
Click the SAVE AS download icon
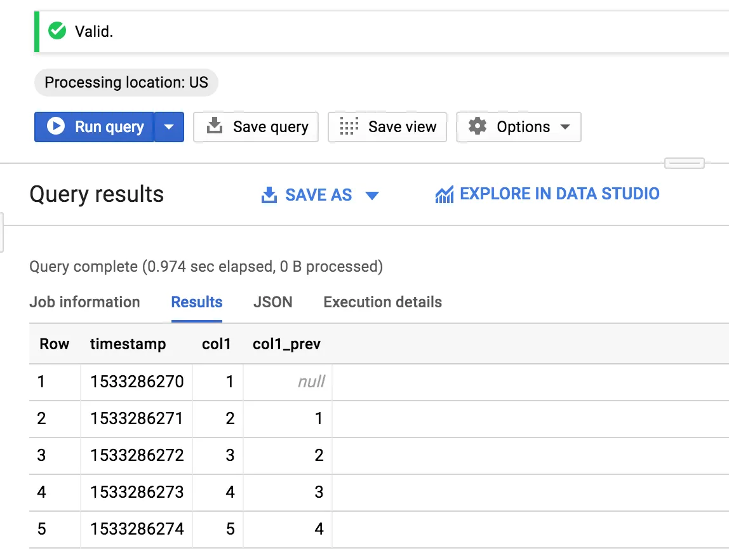[269, 195]
